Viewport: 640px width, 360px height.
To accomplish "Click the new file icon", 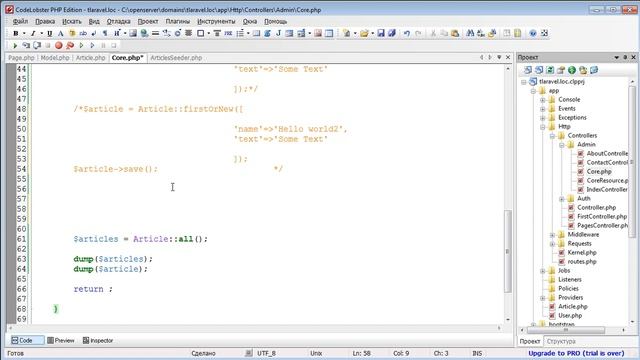I will click(x=347, y=33).
